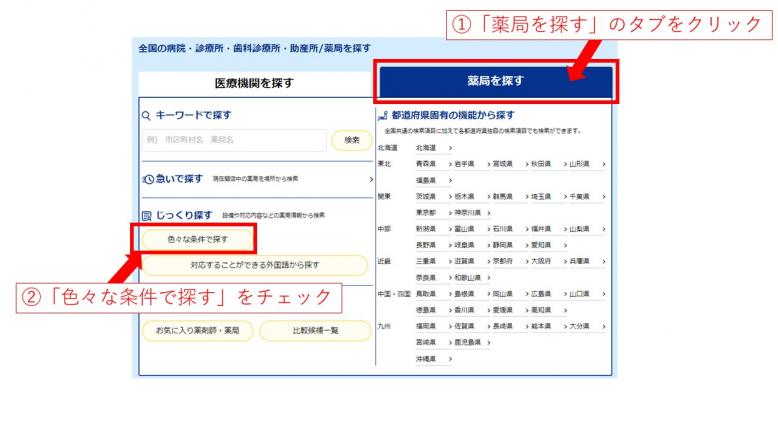The image size is (778, 438).
Task: Select 島根県 prefecture link
Action: point(472,294)
